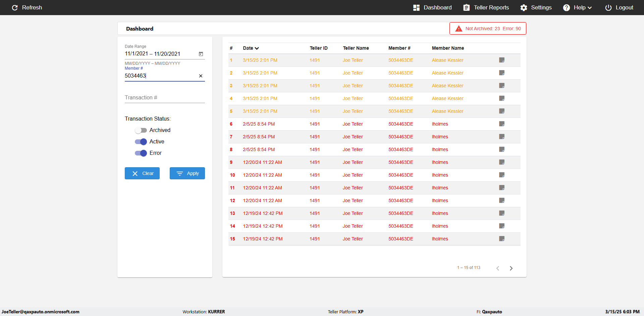Open the note icon for row 6

click(502, 124)
